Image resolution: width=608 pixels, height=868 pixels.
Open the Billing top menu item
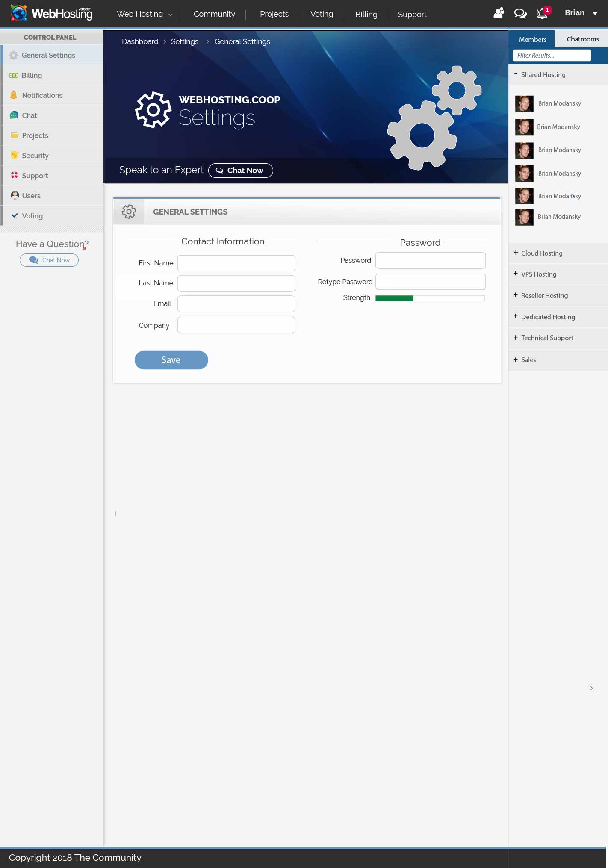pyautogui.click(x=366, y=14)
